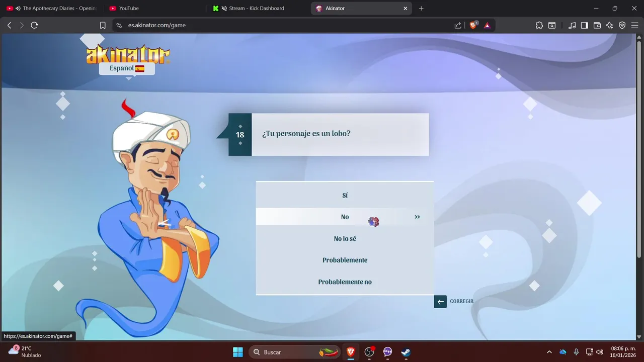Open the Español language selector
This screenshot has height=362, width=644.
pyautogui.click(x=127, y=68)
